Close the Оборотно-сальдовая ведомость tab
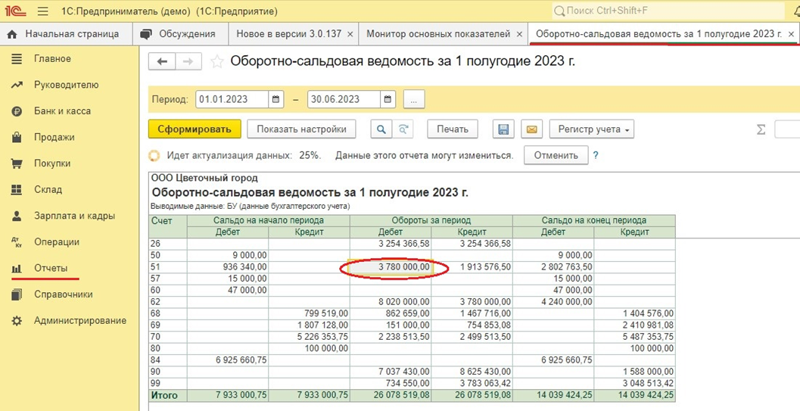The image size is (800, 411). coord(791,34)
